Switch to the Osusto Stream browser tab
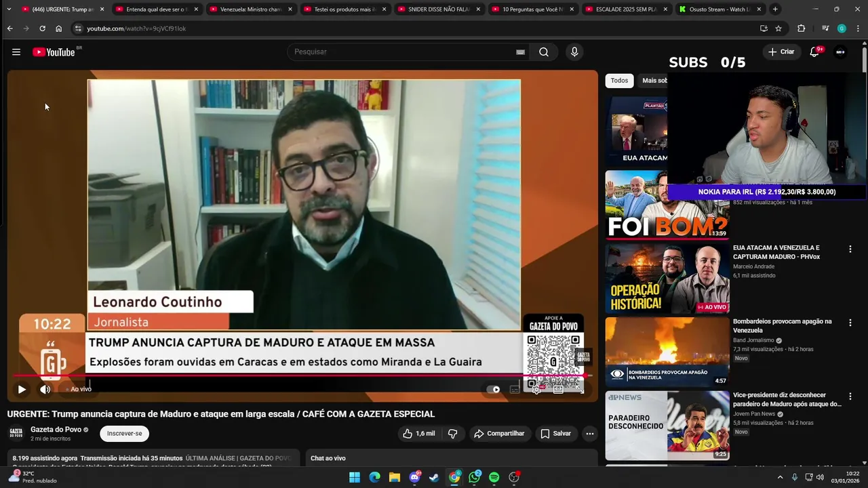The height and width of the screenshot is (488, 868). point(719,9)
